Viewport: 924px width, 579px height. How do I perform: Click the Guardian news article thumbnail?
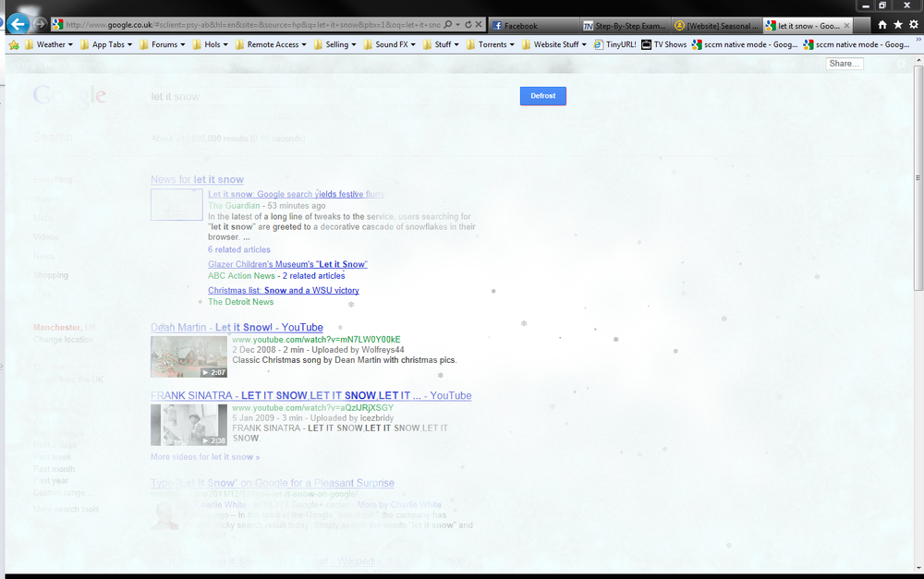click(x=176, y=205)
